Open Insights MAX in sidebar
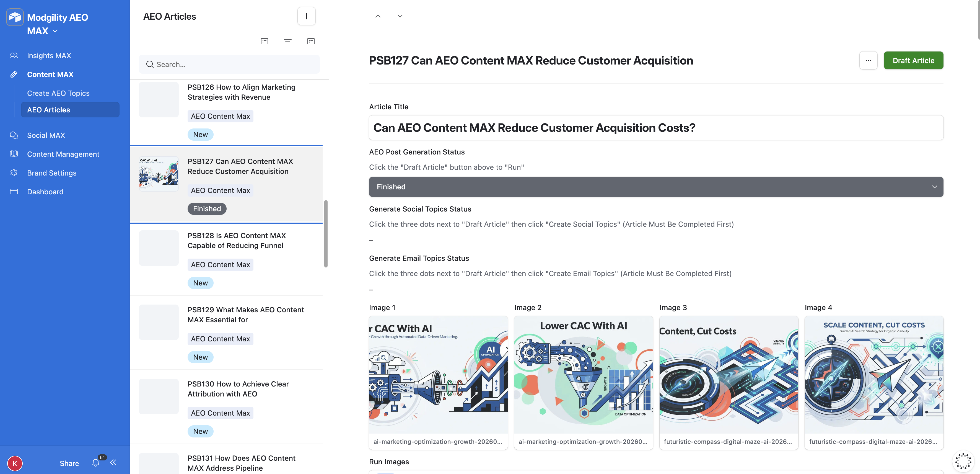 49,56
